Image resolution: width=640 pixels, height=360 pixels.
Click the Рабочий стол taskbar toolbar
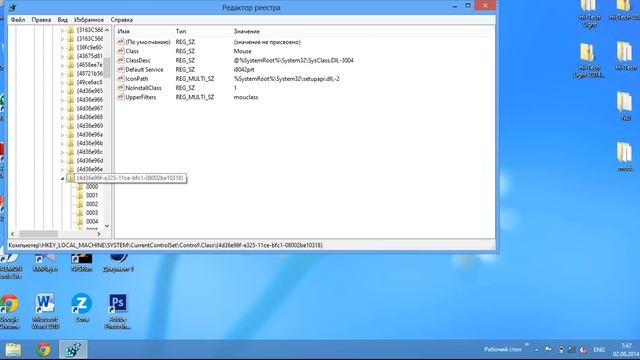(502, 349)
